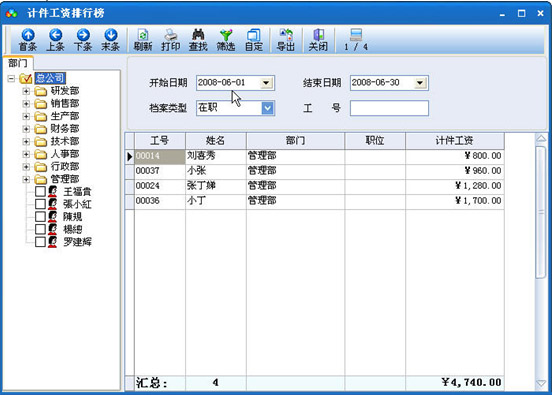
Task: Click the 工号 input field
Action: pos(389,108)
